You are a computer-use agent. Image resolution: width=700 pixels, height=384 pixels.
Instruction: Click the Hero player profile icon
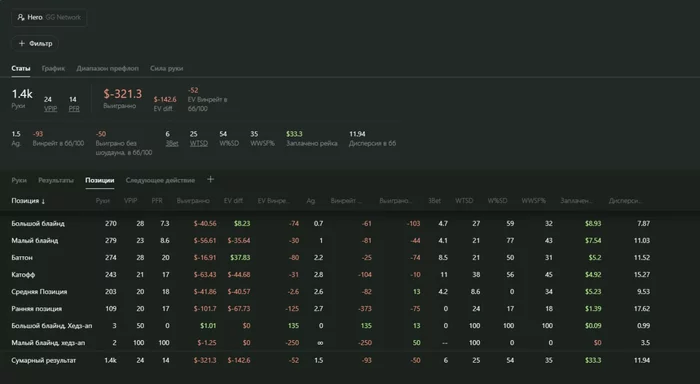tap(21, 17)
